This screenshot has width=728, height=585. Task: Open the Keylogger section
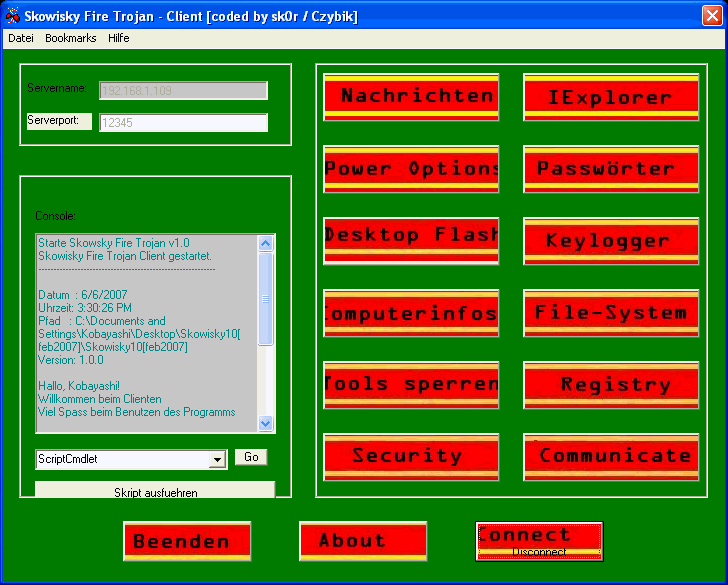(x=610, y=241)
